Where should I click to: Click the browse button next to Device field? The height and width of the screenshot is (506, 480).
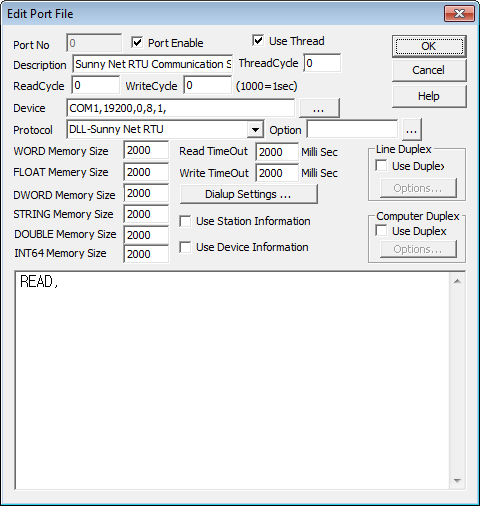coord(319,108)
